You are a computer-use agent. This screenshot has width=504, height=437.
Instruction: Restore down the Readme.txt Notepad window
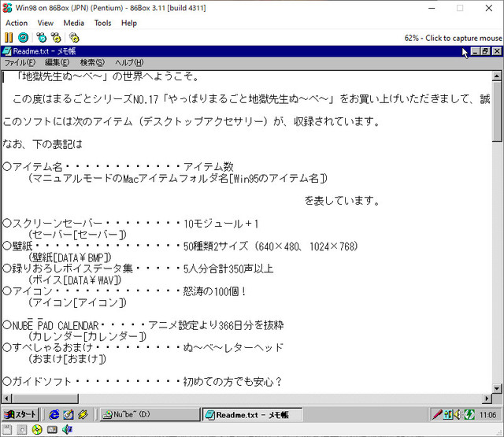(x=485, y=51)
